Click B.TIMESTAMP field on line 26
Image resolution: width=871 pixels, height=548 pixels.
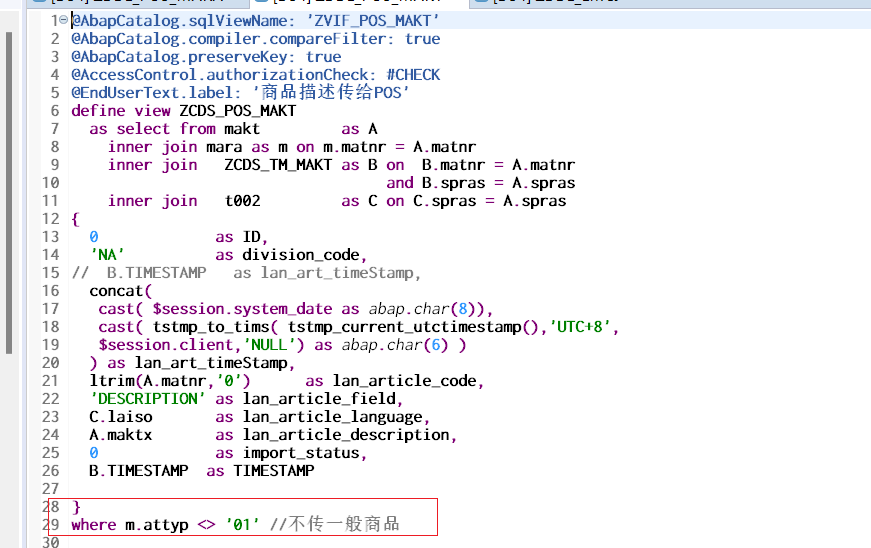coord(139,471)
